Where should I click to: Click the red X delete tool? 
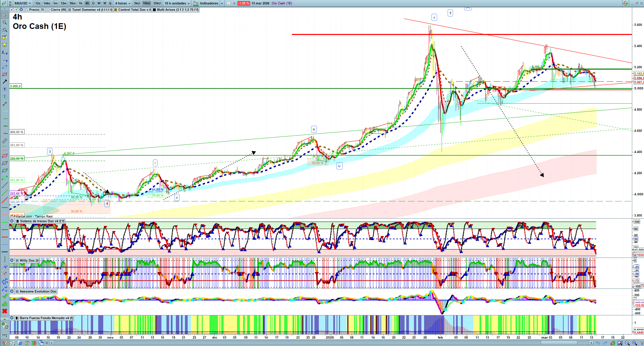click(5, 311)
